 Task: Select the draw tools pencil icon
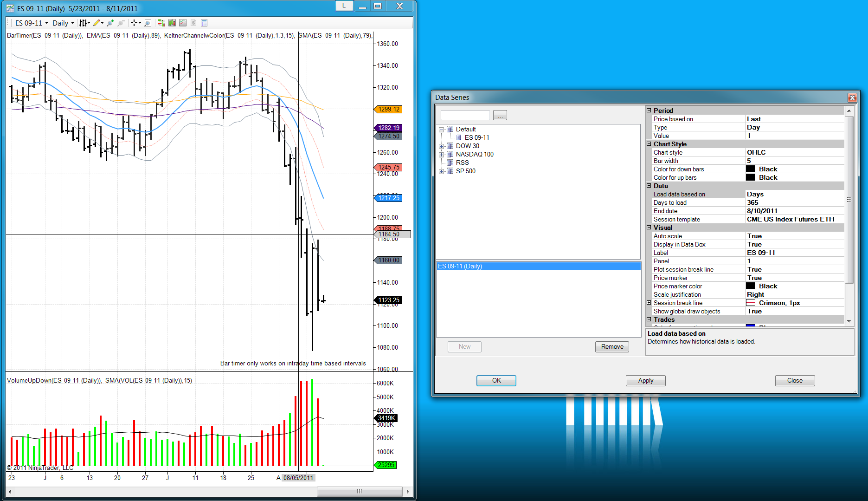tap(96, 23)
